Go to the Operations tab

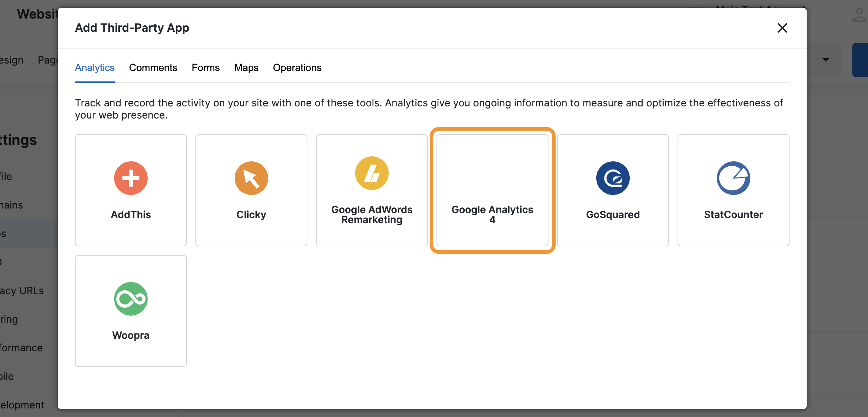coord(297,67)
